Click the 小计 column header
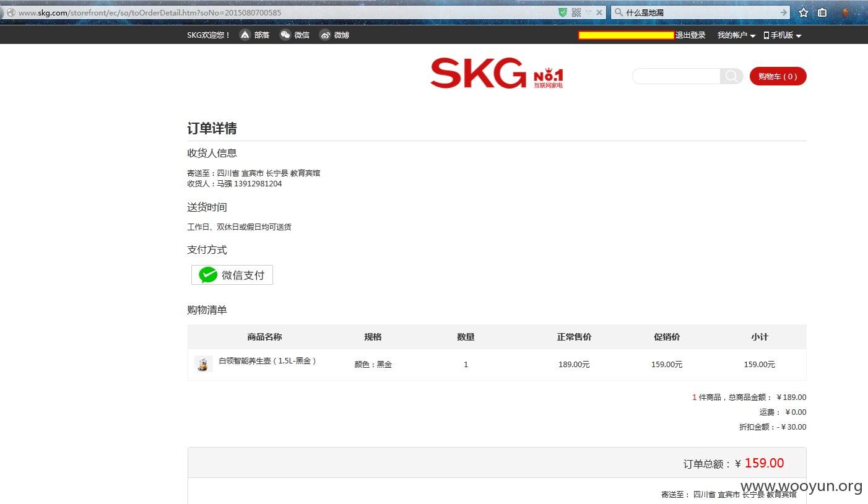The image size is (868, 504). click(x=760, y=337)
